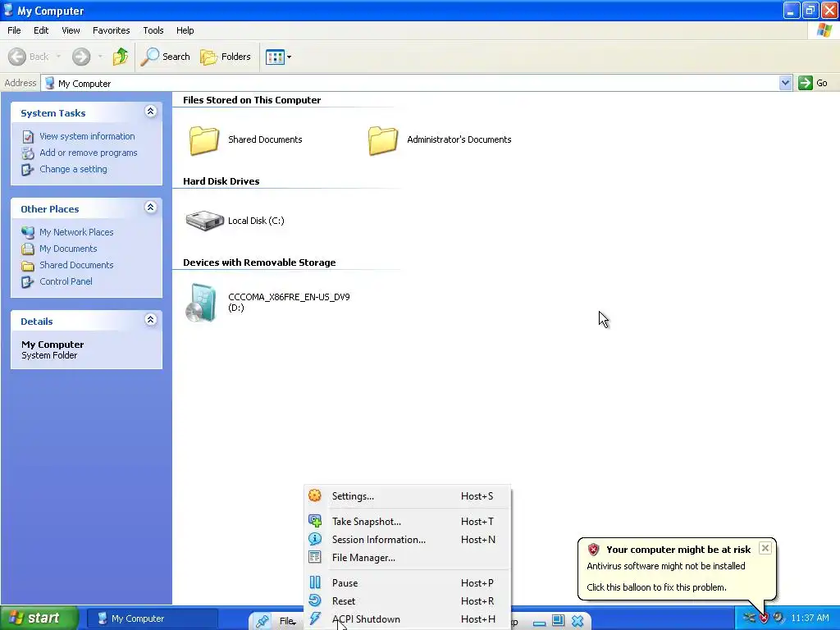The width and height of the screenshot is (840, 630).
Task: Open the View menu
Action: [x=71, y=30]
